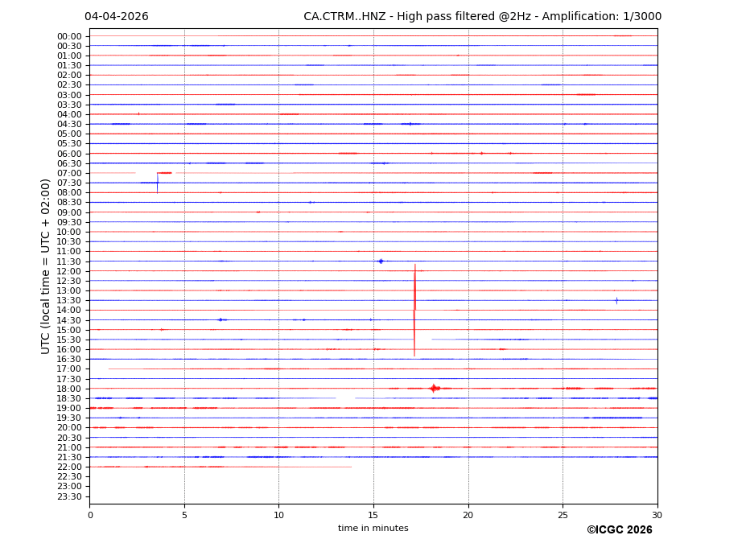Select the 18:30 time label

click(x=69, y=398)
